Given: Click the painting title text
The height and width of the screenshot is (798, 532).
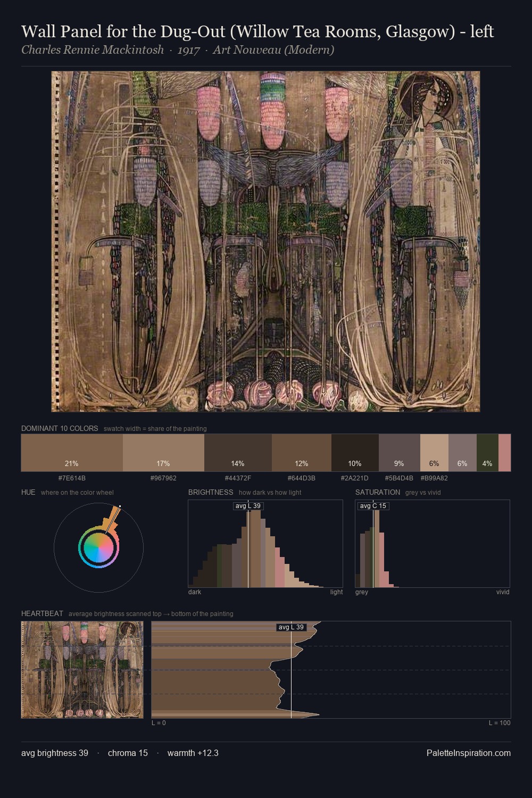Looking at the screenshot, I should pos(257,32).
